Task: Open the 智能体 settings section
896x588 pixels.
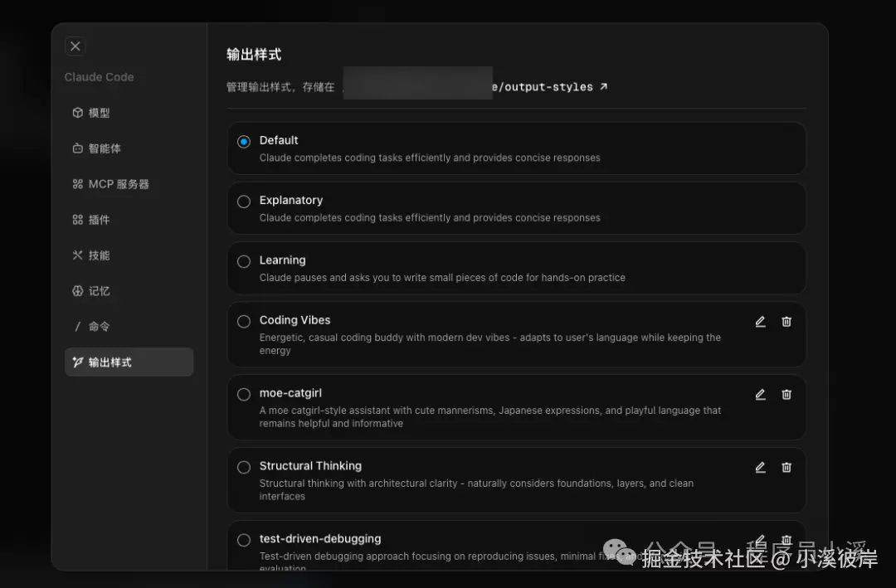Action: 129,148
